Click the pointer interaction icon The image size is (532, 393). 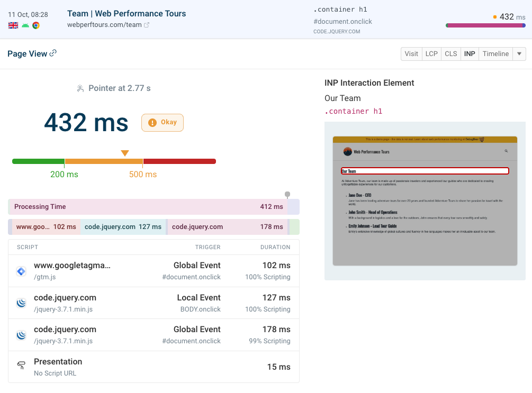click(80, 88)
